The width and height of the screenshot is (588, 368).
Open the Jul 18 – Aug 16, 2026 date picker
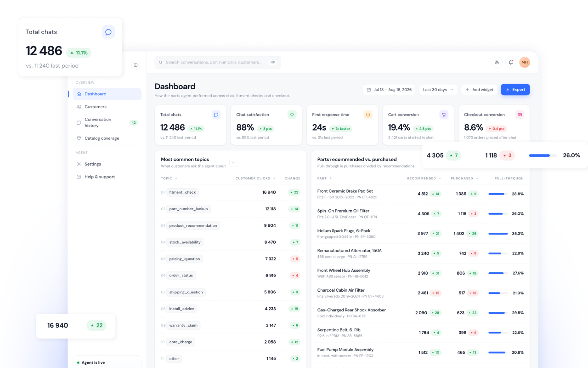(389, 90)
